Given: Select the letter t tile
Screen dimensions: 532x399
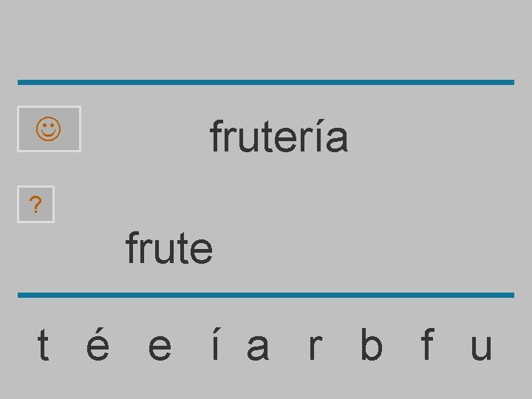Looking at the screenshot, I should click(x=44, y=346).
